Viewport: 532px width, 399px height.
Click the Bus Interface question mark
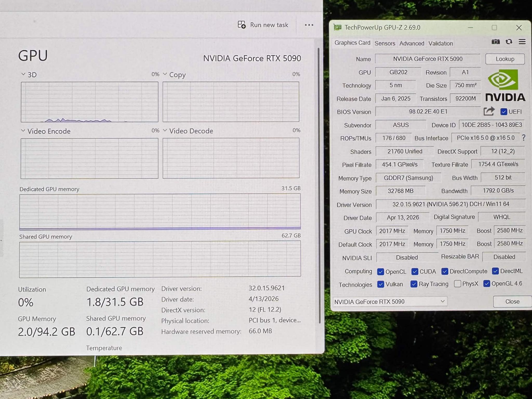coord(524,138)
